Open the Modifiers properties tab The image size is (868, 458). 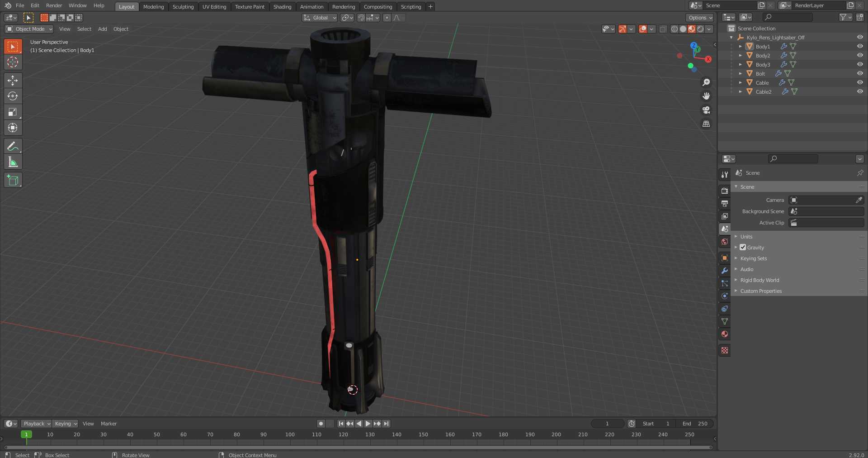725,271
